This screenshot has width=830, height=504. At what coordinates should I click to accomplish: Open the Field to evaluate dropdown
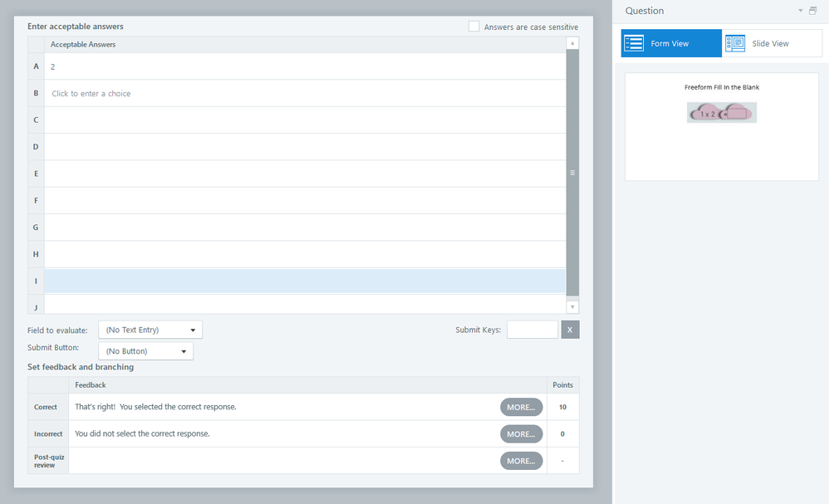[150, 330]
